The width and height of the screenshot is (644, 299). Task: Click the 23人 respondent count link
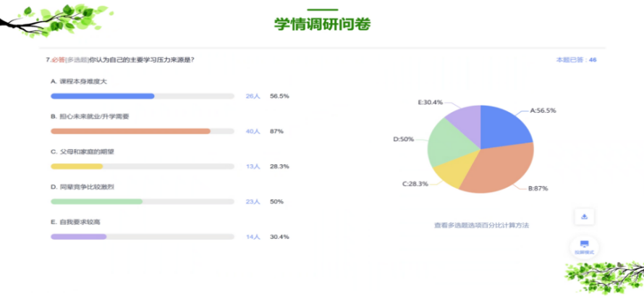253,201
